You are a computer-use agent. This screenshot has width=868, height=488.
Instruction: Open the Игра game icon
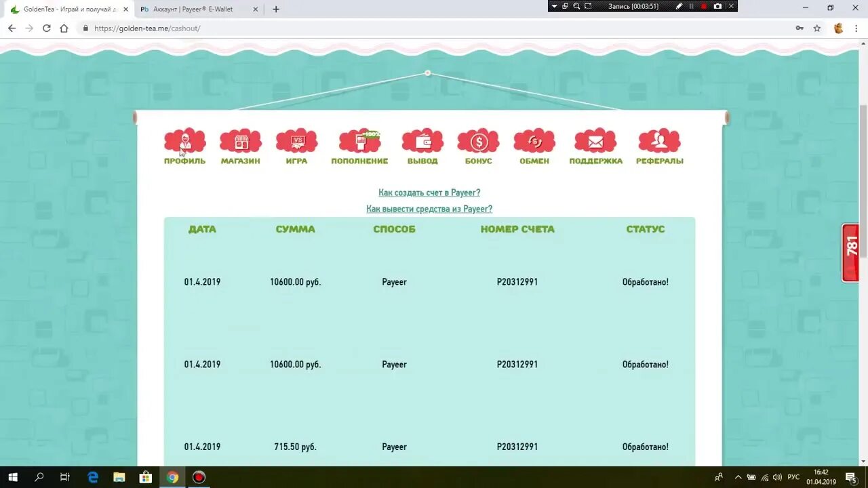pos(296,141)
